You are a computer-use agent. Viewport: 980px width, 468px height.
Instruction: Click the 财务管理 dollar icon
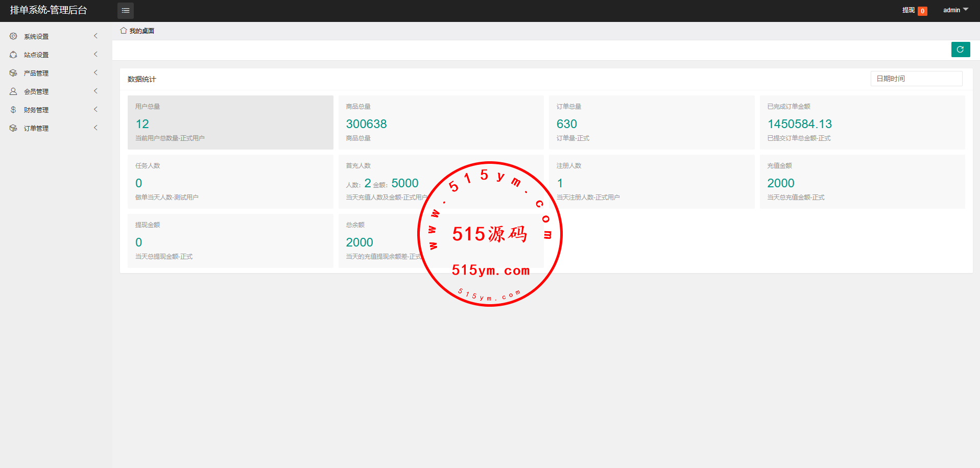tap(13, 110)
